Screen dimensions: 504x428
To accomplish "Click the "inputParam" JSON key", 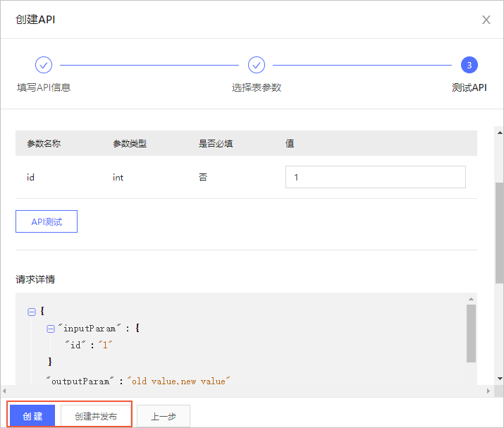I will [x=90, y=329].
